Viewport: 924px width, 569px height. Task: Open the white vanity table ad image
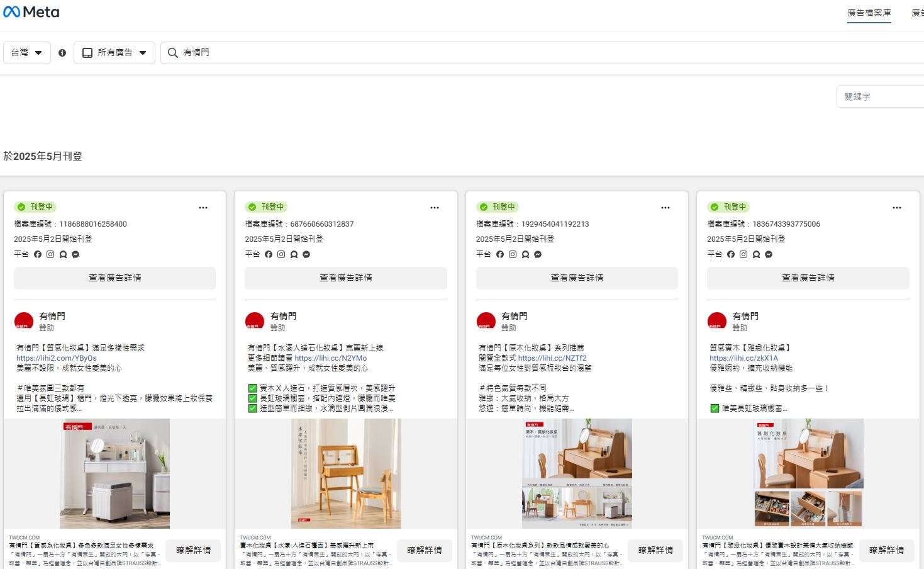coord(114,473)
